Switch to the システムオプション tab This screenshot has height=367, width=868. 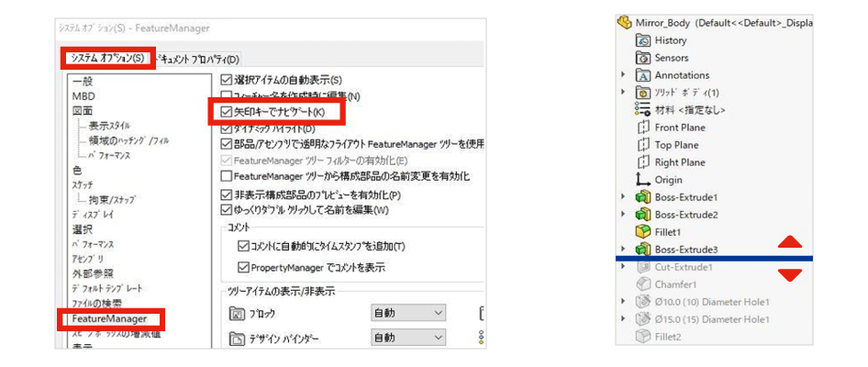tap(107, 59)
